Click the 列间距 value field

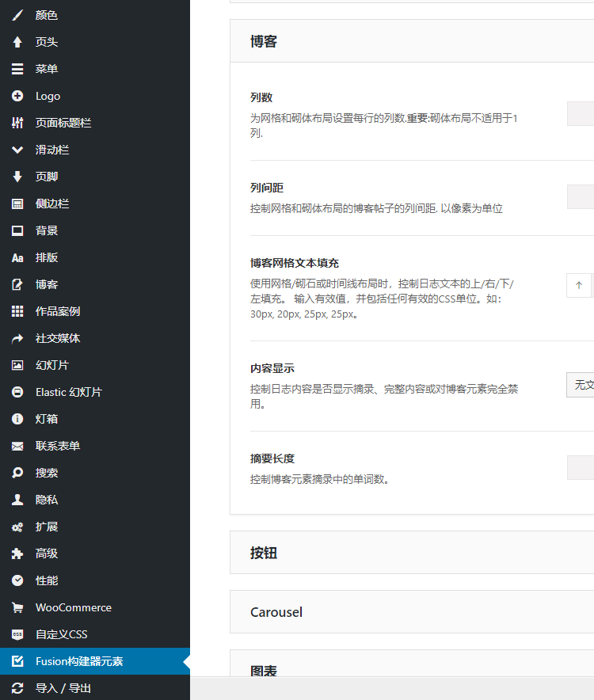tap(581, 197)
